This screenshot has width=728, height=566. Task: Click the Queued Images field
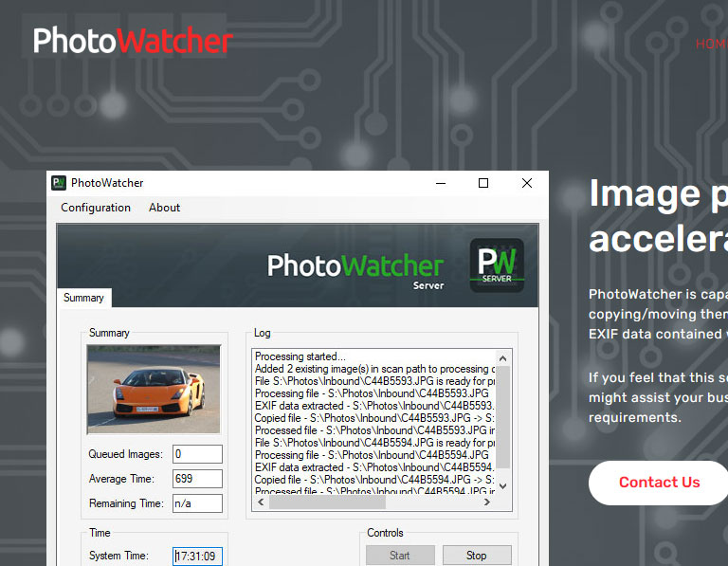click(x=197, y=454)
